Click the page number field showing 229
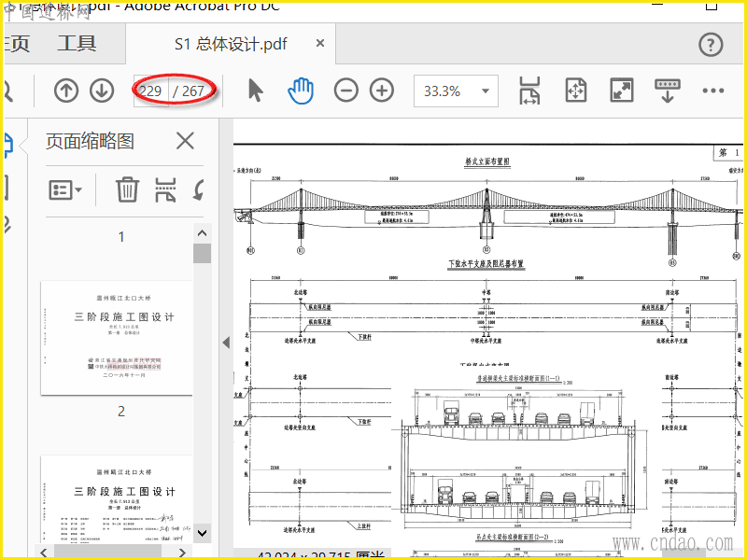This screenshot has height=560, width=747. [150, 91]
